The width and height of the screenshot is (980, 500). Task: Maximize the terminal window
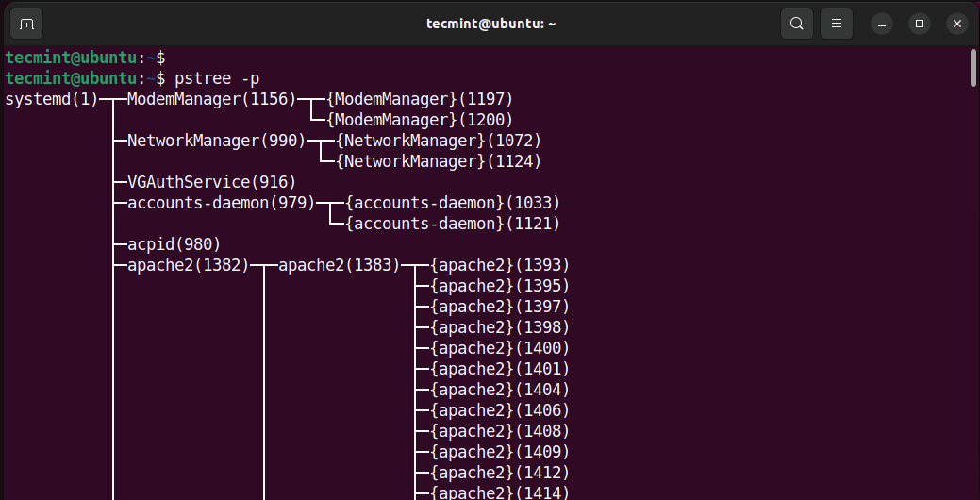(920, 24)
